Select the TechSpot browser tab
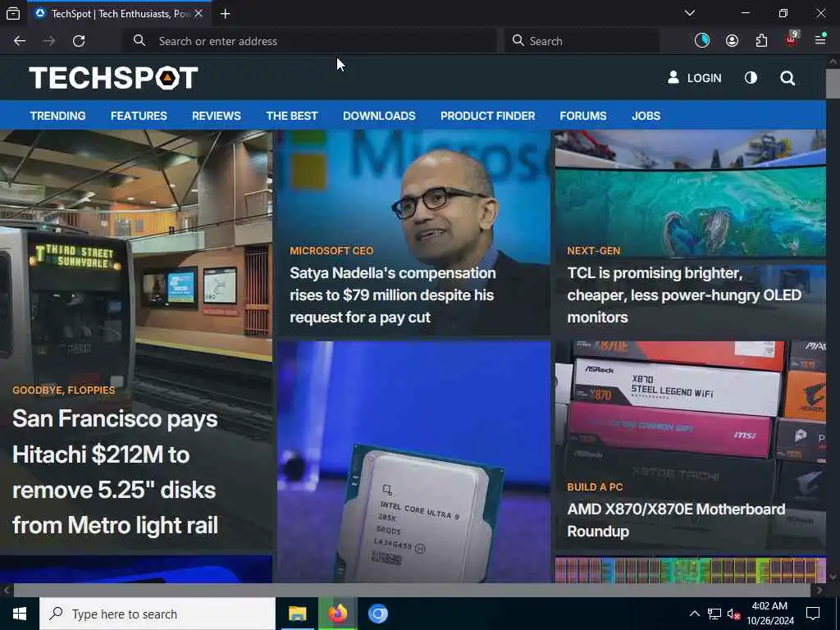The height and width of the screenshot is (630, 840). point(118,14)
